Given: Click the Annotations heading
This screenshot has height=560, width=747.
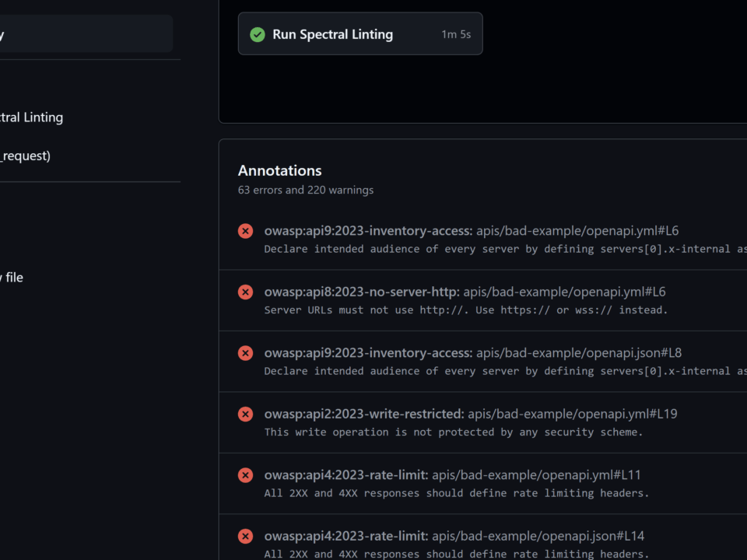Looking at the screenshot, I should [x=279, y=170].
